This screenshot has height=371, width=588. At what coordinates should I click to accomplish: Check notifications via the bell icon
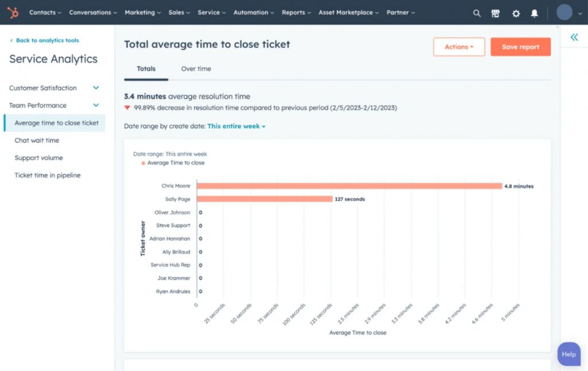[x=535, y=12]
